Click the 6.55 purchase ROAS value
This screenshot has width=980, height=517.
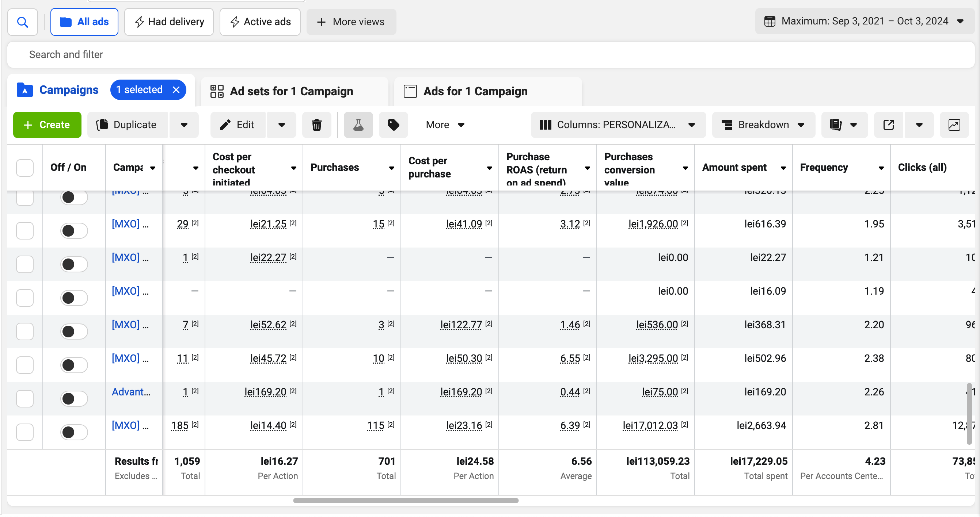pyautogui.click(x=570, y=358)
